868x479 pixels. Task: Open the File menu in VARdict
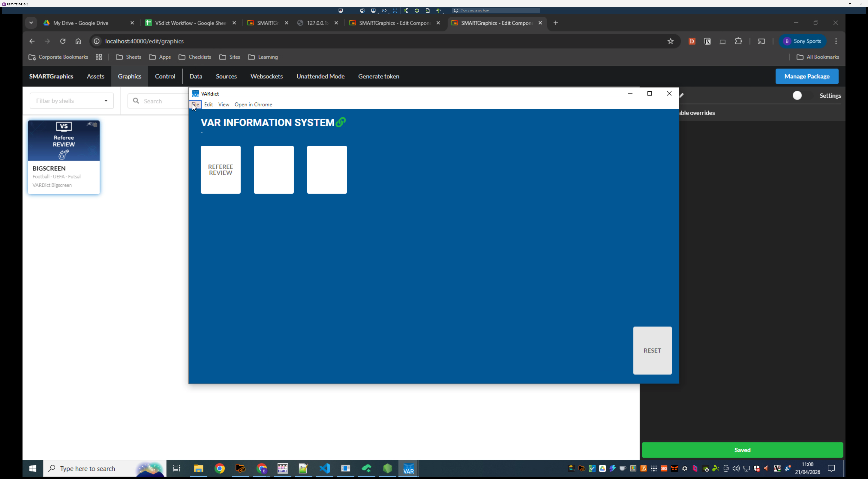(x=195, y=104)
